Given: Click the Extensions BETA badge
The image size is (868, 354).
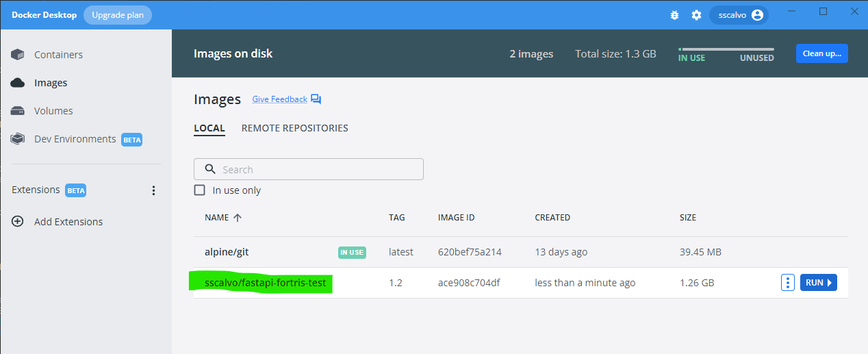Looking at the screenshot, I should 76,190.
